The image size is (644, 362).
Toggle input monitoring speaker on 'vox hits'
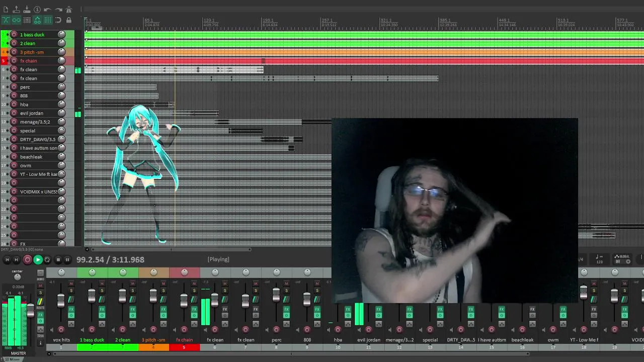click(x=53, y=330)
